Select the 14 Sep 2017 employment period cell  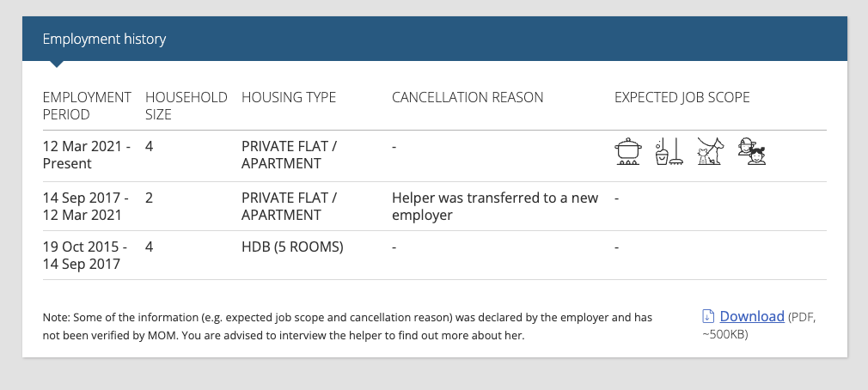[86, 206]
